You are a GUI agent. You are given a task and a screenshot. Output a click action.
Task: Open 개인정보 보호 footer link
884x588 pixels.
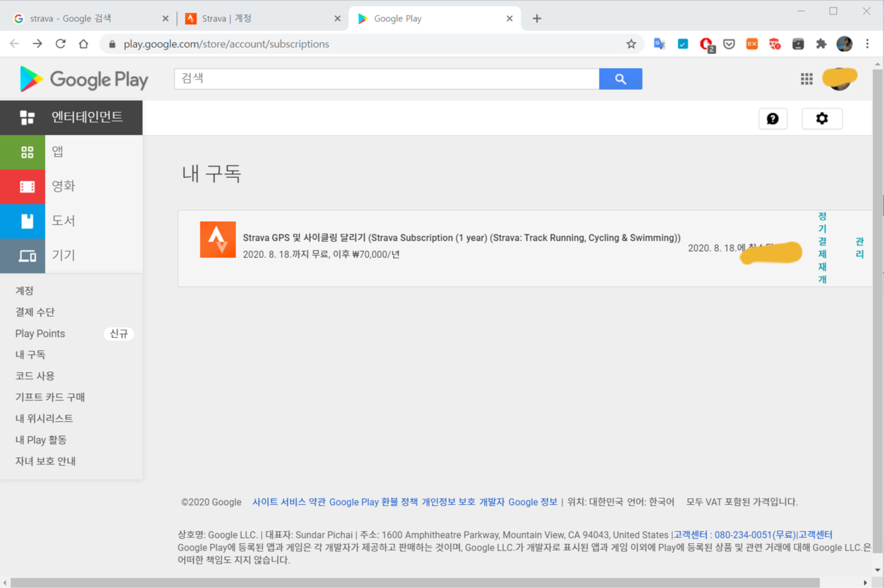pyautogui.click(x=449, y=502)
